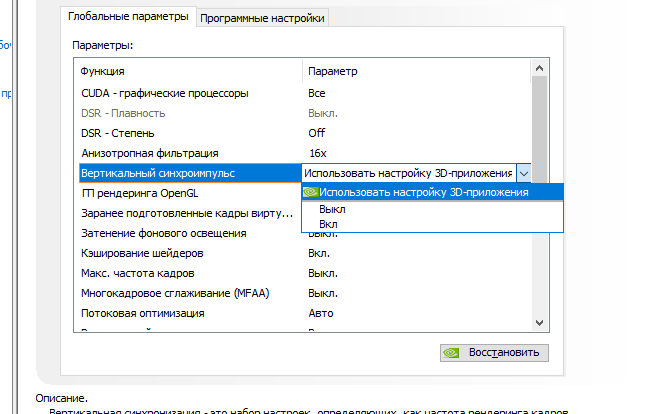The image size is (646, 414).
Task: Click value Выкл. for Многокадровое сглаживание
Action: (x=323, y=293)
